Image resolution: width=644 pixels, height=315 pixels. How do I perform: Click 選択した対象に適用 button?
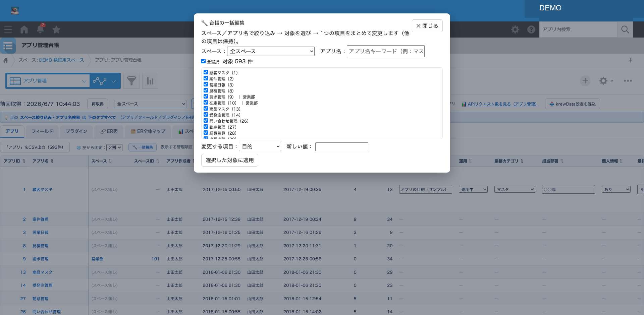(230, 160)
